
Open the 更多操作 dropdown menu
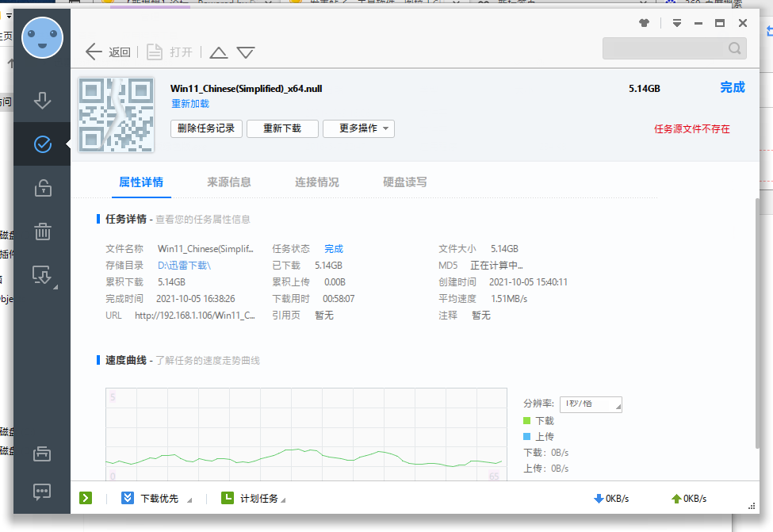[x=358, y=128]
